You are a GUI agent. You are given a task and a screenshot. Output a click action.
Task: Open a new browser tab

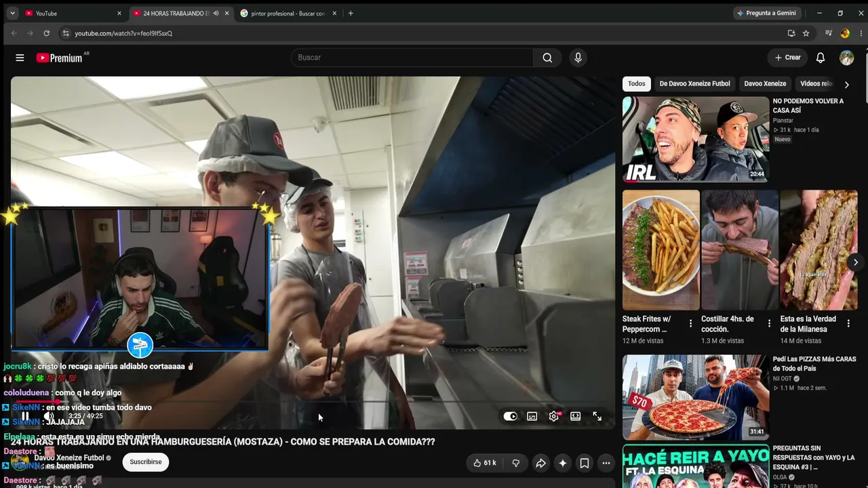[351, 13]
